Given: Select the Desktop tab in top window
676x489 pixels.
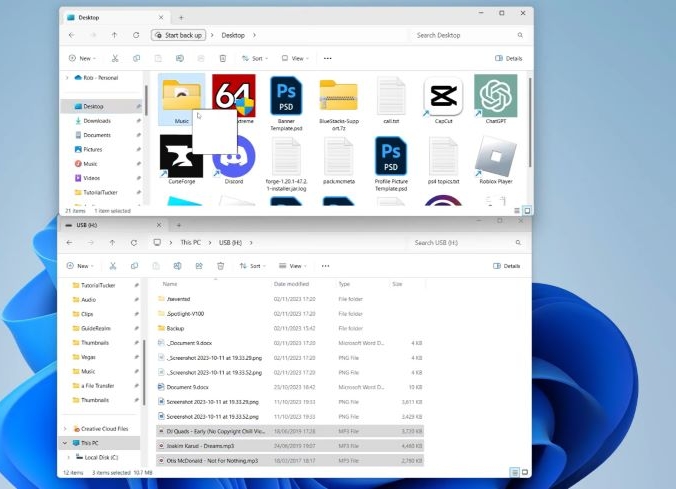Looking at the screenshot, I should pos(115,18).
